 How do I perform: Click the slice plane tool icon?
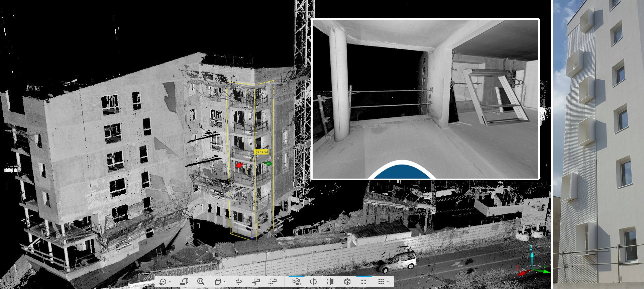(330, 282)
